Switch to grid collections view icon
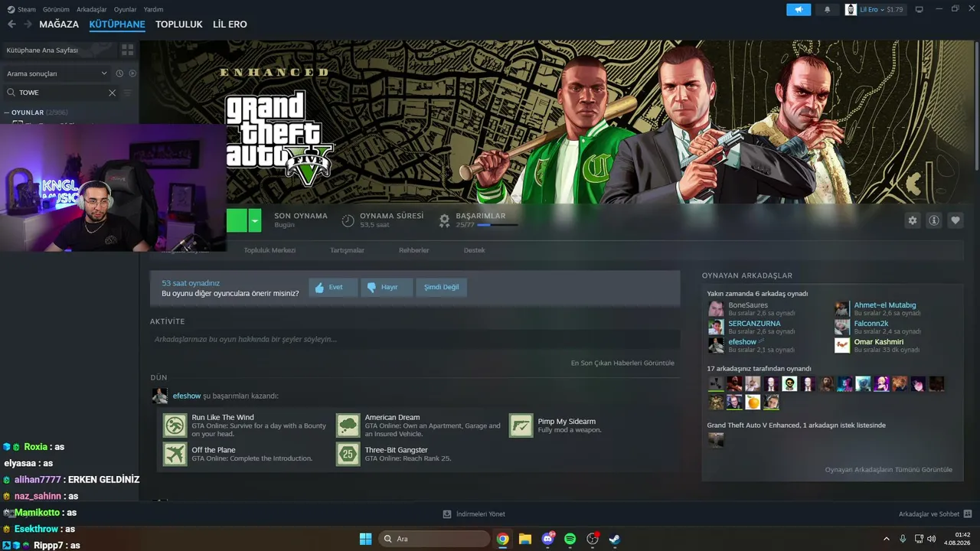 (x=127, y=50)
